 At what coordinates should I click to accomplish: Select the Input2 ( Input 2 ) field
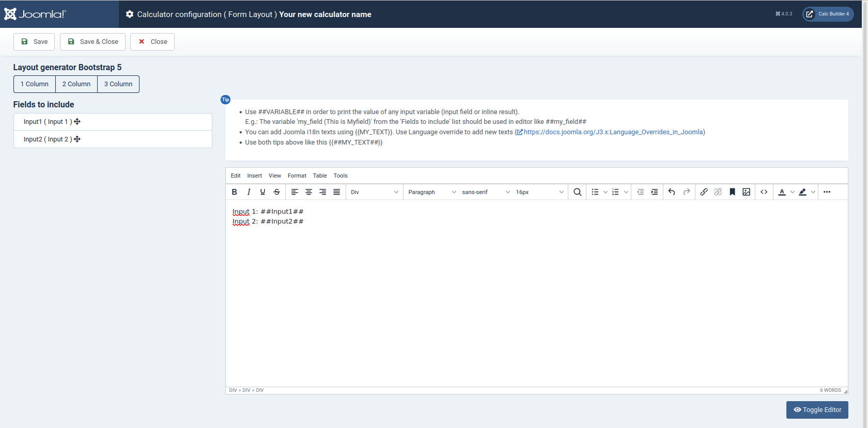pos(113,139)
